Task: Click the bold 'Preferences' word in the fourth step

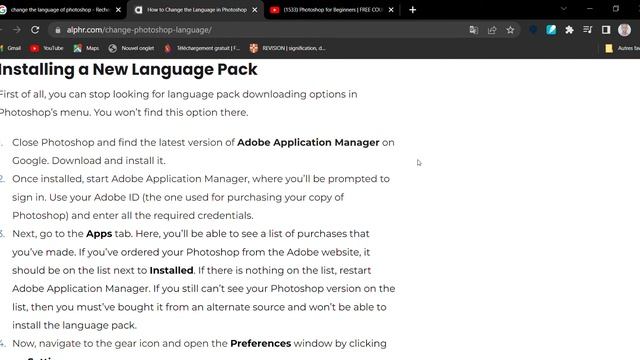Action: [x=261, y=344]
